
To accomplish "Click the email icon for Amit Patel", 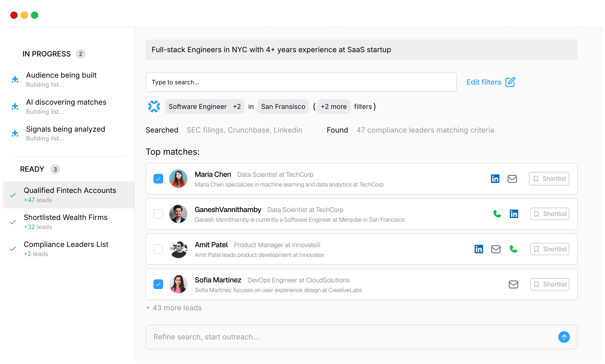I will point(496,249).
